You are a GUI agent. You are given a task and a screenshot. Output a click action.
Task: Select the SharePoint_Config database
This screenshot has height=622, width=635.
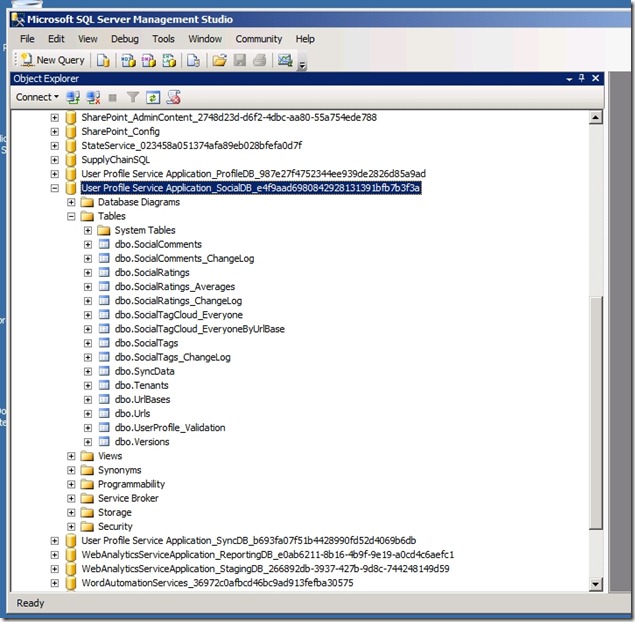(x=120, y=131)
